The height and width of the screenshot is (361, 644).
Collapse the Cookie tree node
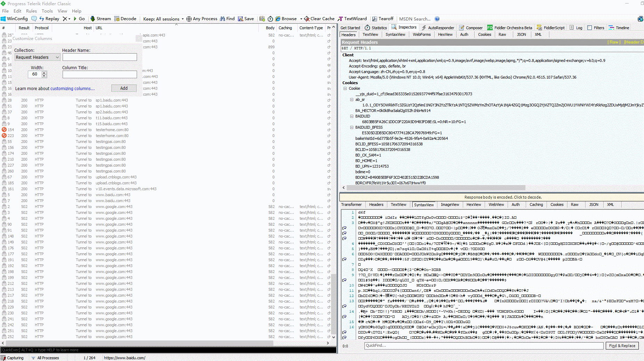tap(345, 88)
